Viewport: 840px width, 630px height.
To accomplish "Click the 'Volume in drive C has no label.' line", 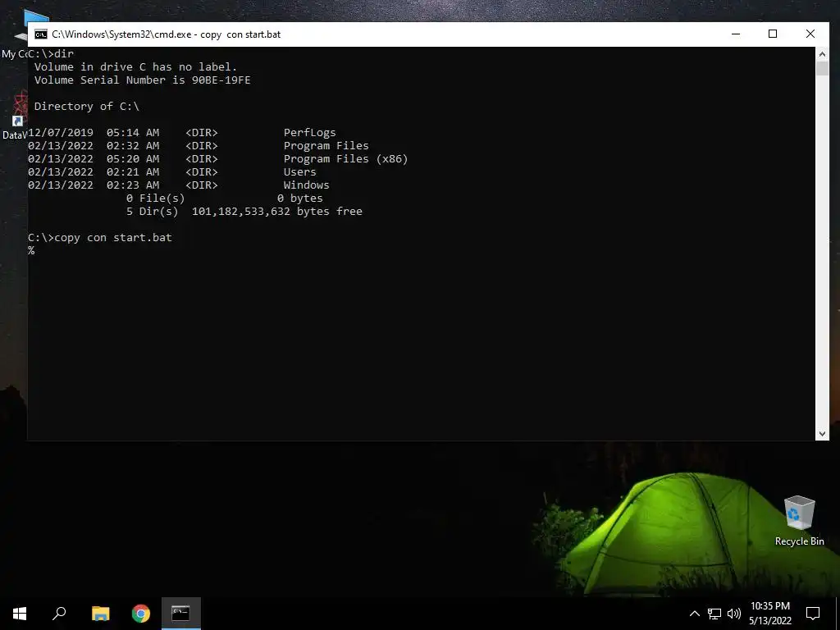I will [x=135, y=67].
